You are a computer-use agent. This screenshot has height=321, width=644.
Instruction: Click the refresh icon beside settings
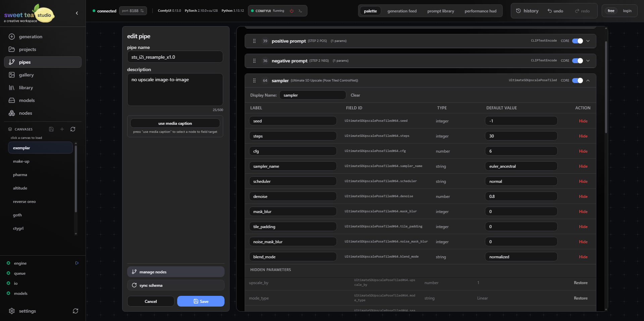[76, 311]
